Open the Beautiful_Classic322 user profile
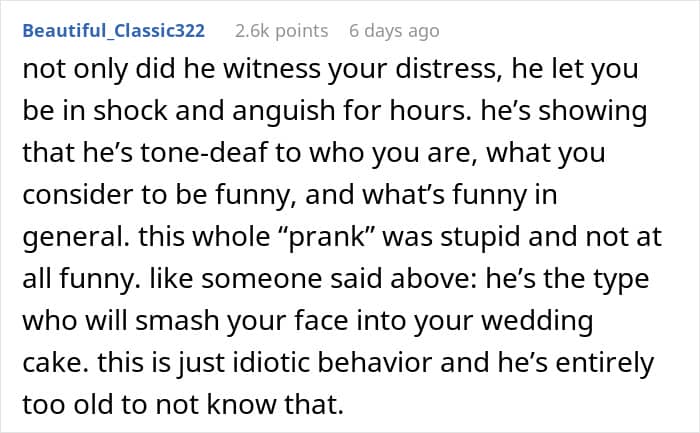Screen dimensions: 700x433 coord(114,31)
